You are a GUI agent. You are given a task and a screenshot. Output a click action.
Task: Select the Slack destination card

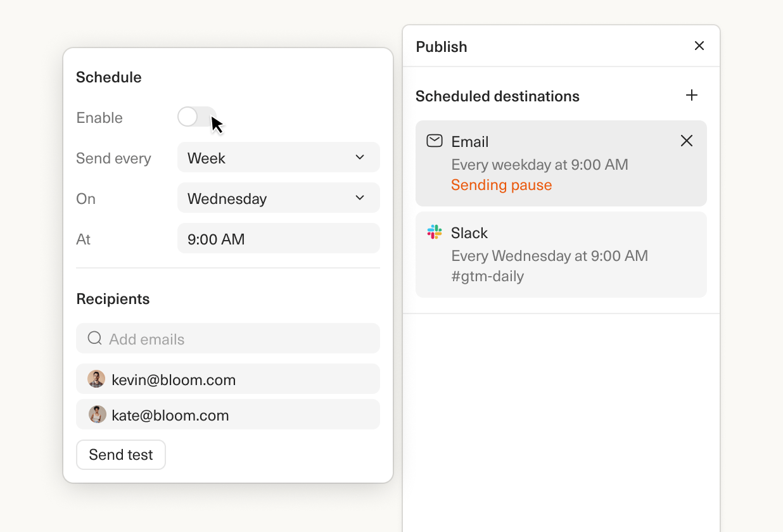(561, 255)
